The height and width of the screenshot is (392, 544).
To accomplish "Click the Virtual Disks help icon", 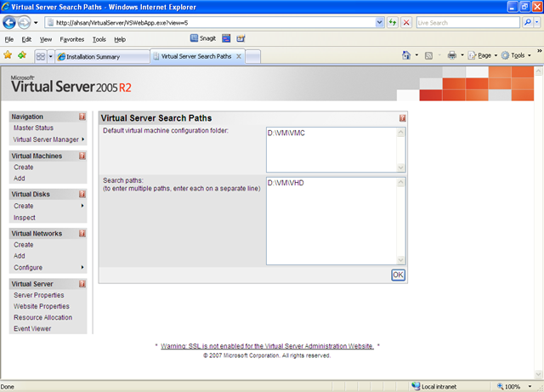I will click(x=82, y=194).
